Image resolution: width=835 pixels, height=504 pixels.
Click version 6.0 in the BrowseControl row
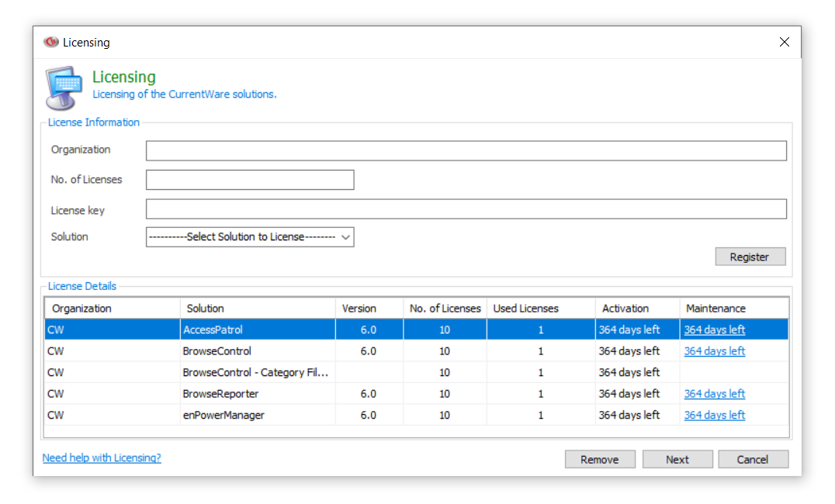tap(368, 351)
